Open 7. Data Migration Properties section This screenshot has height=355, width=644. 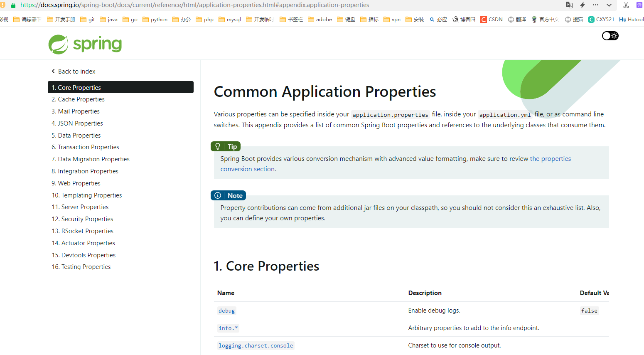pyautogui.click(x=91, y=159)
